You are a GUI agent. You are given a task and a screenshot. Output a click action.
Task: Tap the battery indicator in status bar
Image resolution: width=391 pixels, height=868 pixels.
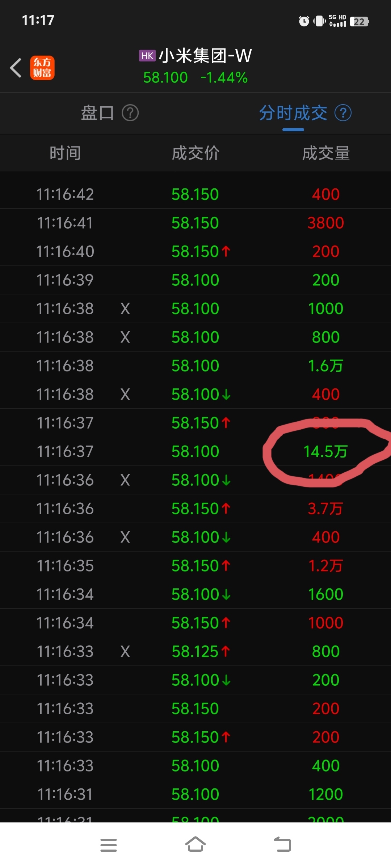(x=359, y=22)
